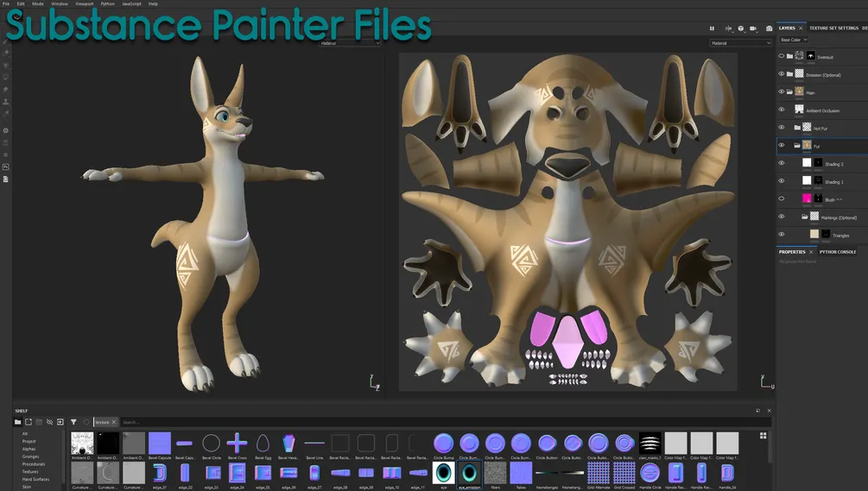This screenshot has width=868, height=491.
Task: Select the Alphas shelf category
Action: (x=29, y=449)
